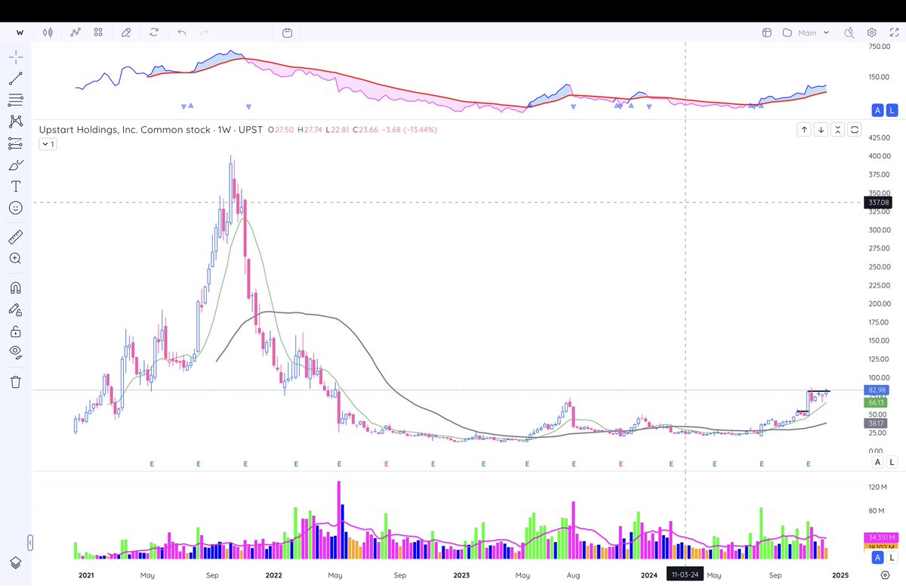Change the candlestick chart type
Viewport: 906px width, 588px height.
tap(48, 32)
